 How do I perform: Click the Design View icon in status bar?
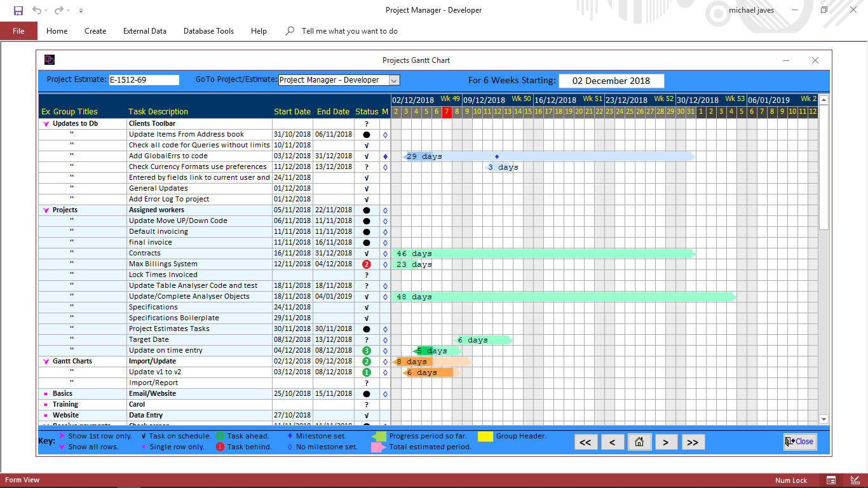tap(853, 480)
